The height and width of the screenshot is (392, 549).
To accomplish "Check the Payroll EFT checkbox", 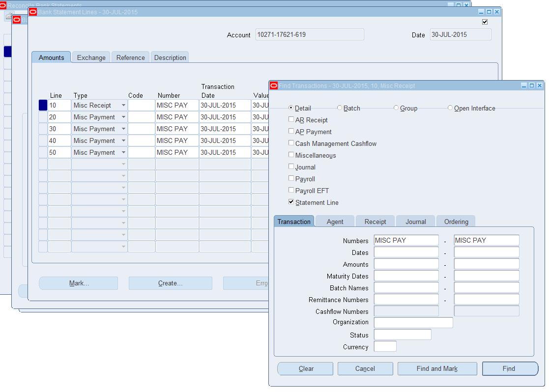I will pyautogui.click(x=291, y=190).
